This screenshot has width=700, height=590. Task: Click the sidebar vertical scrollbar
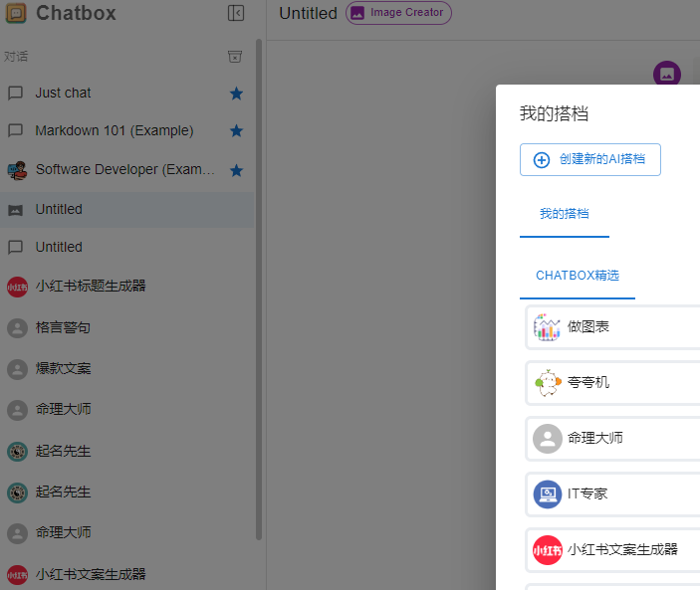pyautogui.click(x=259, y=290)
